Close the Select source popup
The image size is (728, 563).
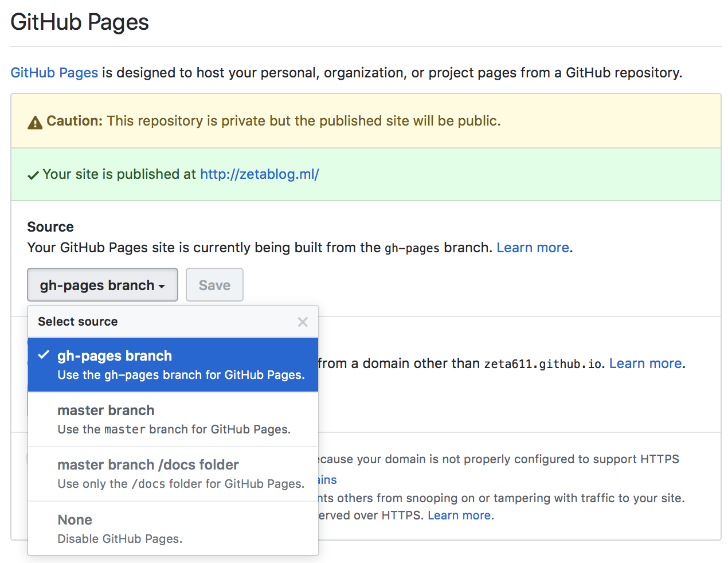click(303, 322)
